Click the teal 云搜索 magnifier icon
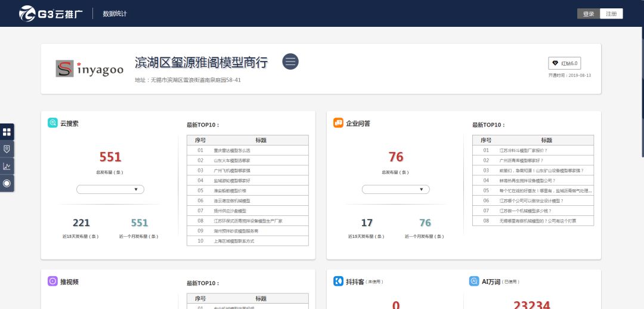Screen dimensions: 644x309 pyautogui.click(x=52, y=123)
